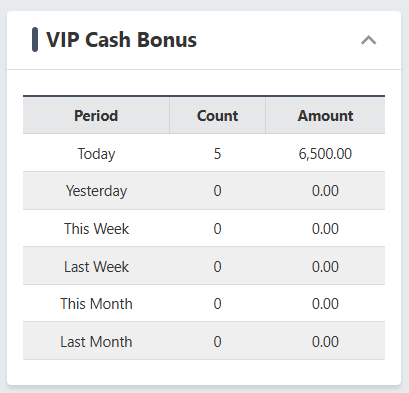
Task: Click the Amount column header
Action: 325,116
